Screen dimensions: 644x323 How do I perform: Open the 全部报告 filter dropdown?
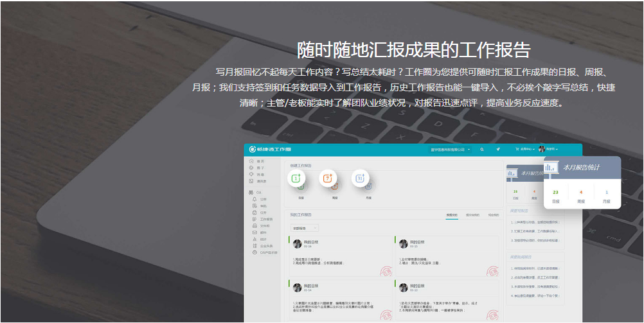[305, 227]
